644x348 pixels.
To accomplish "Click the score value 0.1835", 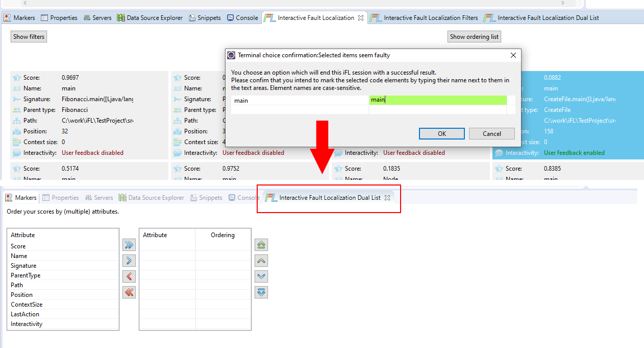I will (x=392, y=169).
